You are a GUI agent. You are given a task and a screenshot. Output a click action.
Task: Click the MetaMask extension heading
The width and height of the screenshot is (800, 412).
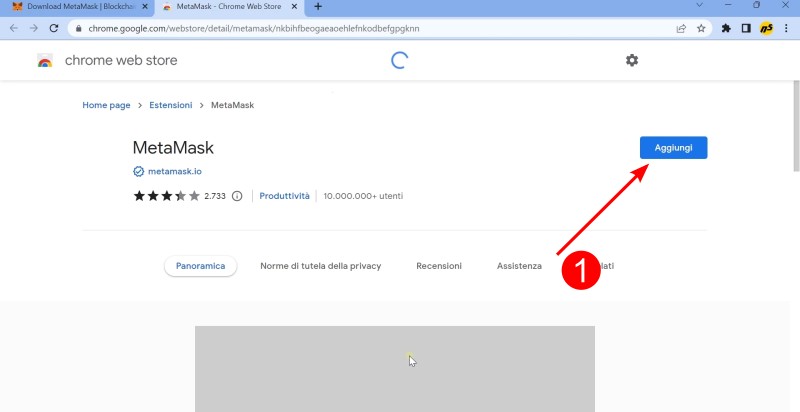pyautogui.click(x=173, y=148)
